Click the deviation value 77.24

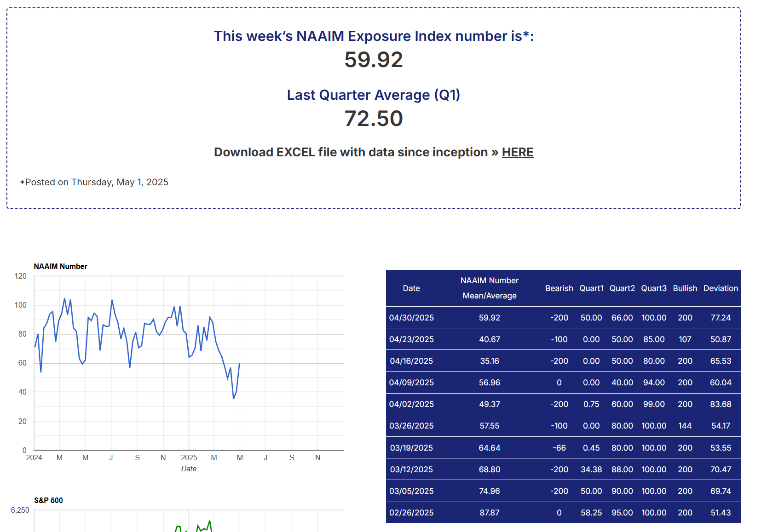pyautogui.click(x=721, y=318)
